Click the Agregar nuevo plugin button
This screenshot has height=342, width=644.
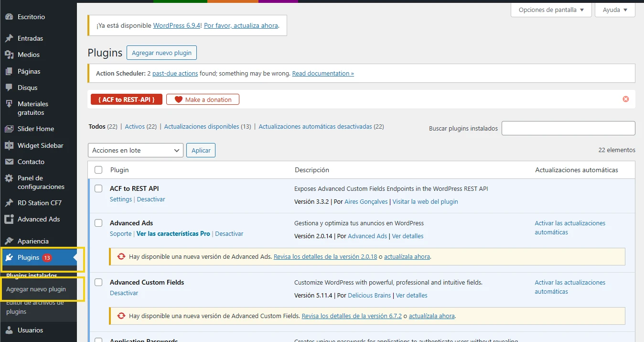[161, 53]
